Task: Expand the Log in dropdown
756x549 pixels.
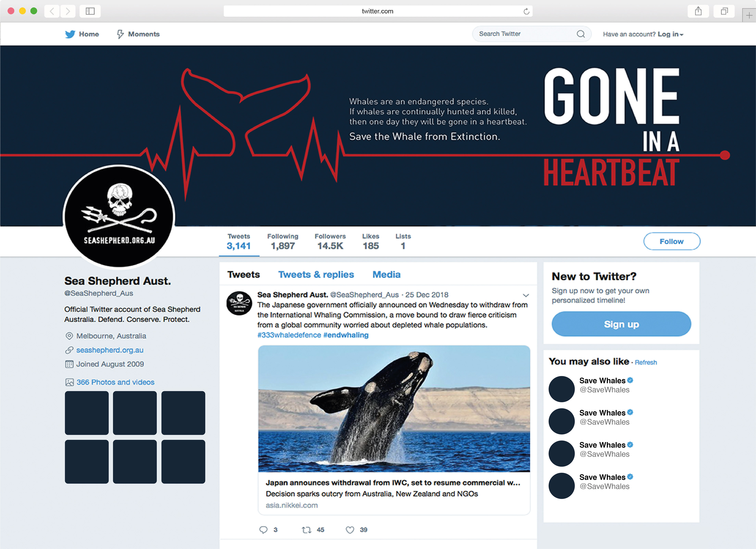Action: pos(670,34)
